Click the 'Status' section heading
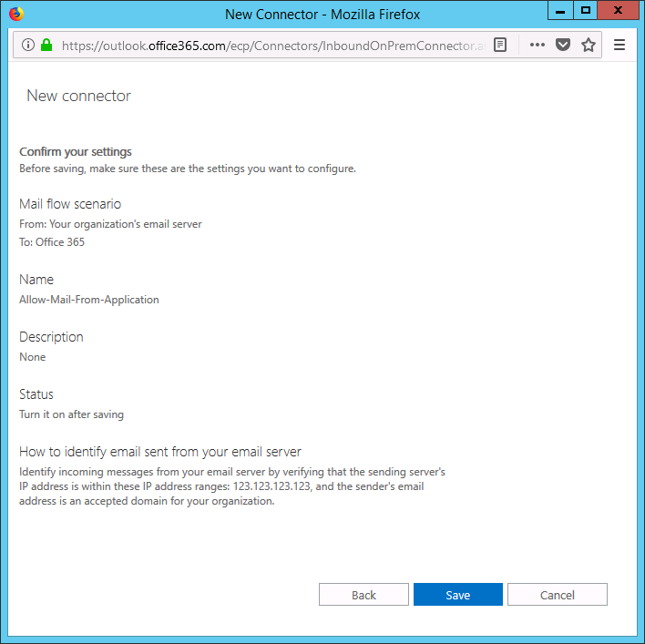This screenshot has height=644, width=645. point(36,394)
